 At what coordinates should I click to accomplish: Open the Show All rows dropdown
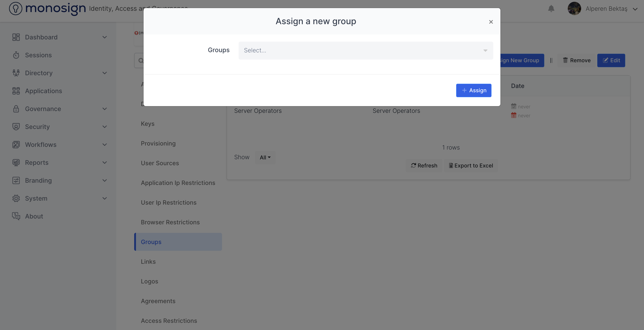click(265, 157)
